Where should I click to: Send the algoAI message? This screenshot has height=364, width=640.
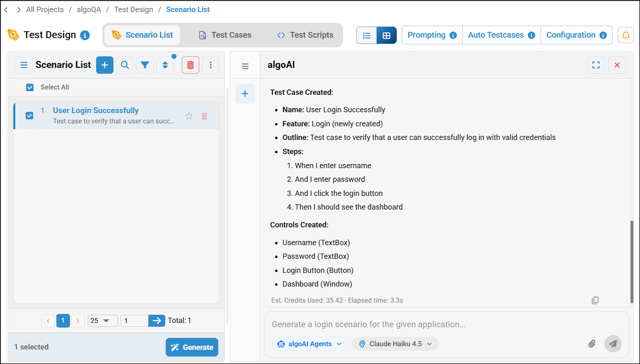(613, 344)
